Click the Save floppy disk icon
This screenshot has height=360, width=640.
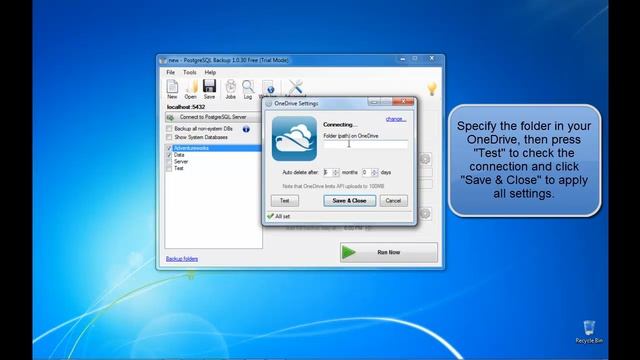pos(209,89)
